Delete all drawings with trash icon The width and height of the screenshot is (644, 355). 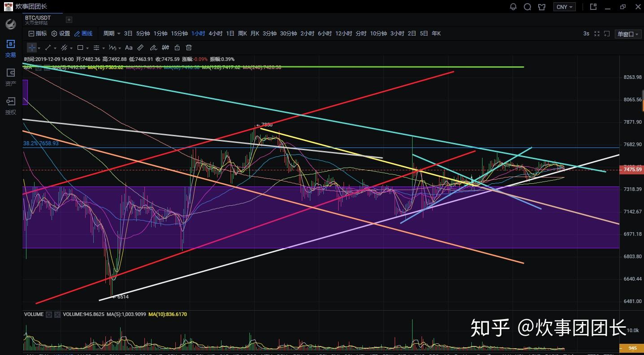click(189, 48)
